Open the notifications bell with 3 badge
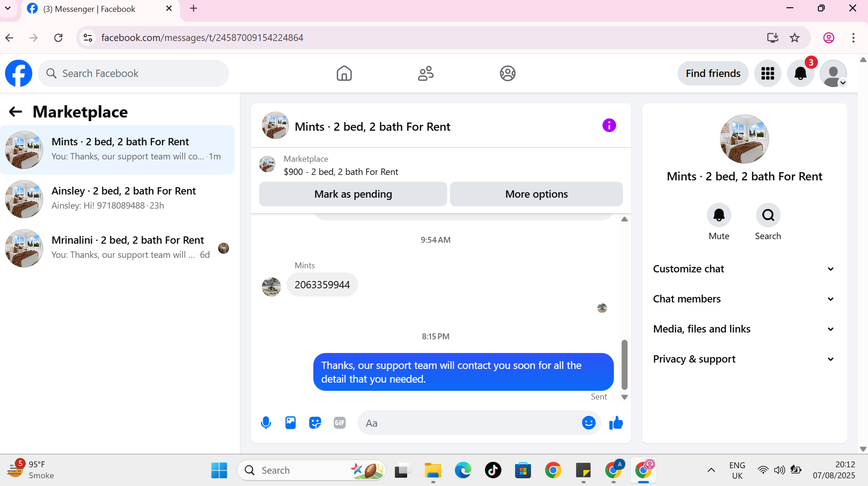This screenshot has height=486, width=868. pos(801,73)
